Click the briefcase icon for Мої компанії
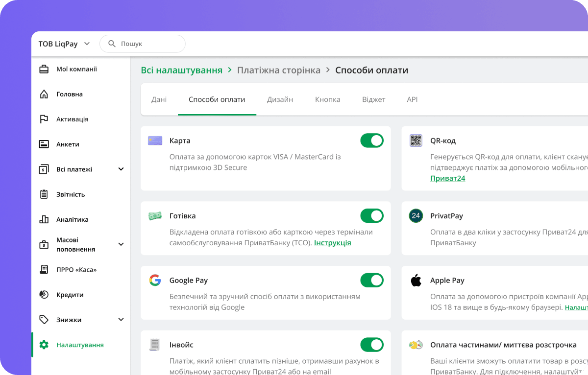588x375 pixels. coord(44,69)
